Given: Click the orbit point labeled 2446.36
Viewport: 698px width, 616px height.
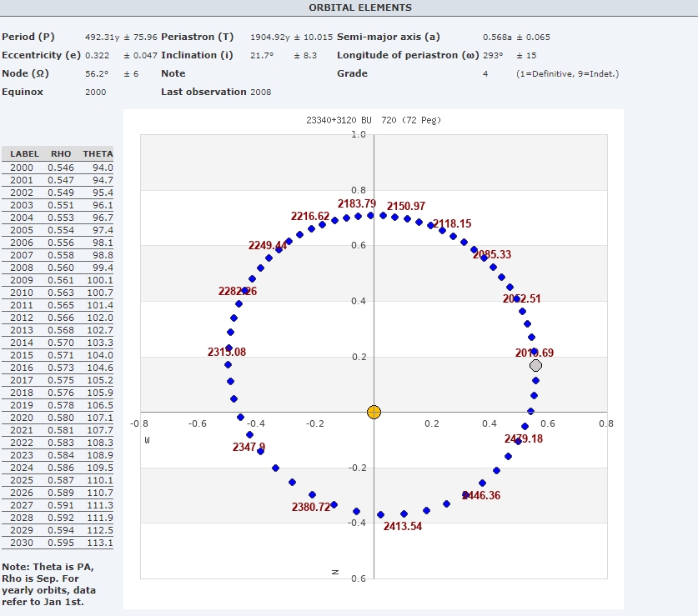Looking at the screenshot, I should tap(467, 495).
